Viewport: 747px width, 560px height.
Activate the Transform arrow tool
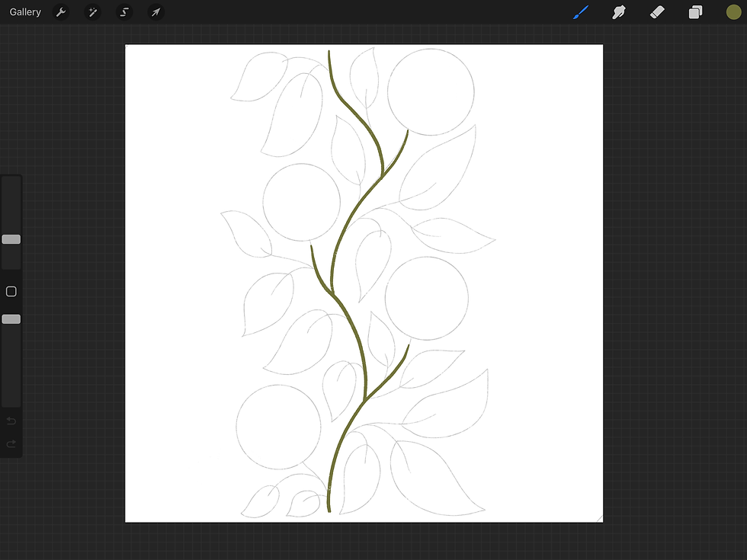point(155,12)
